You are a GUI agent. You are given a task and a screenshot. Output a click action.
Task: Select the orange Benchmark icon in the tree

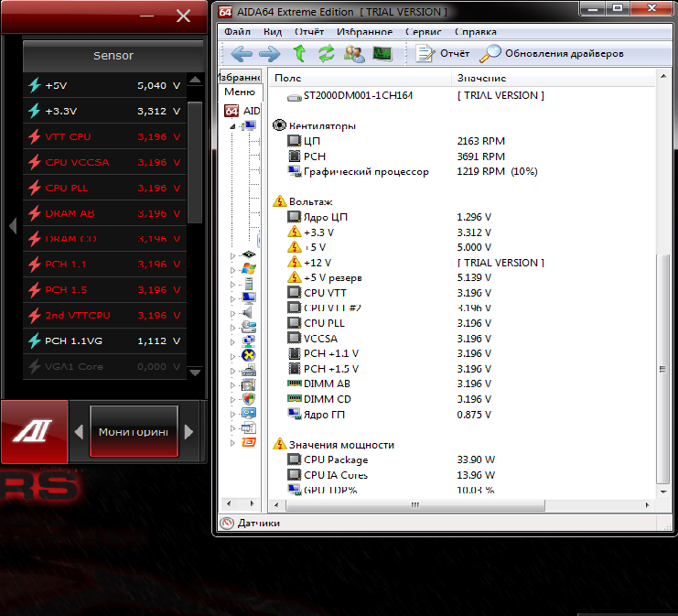pyautogui.click(x=249, y=442)
